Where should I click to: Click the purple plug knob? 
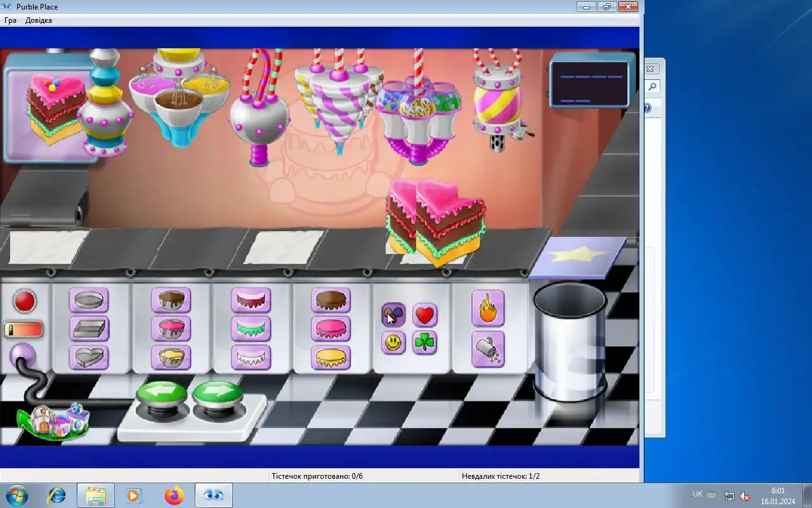(23, 356)
